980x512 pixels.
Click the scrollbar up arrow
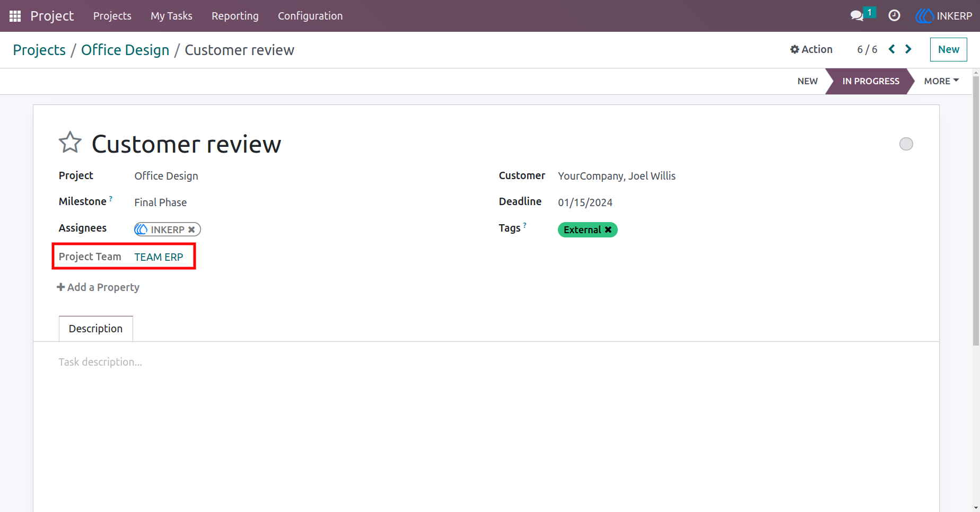click(976, 72)
